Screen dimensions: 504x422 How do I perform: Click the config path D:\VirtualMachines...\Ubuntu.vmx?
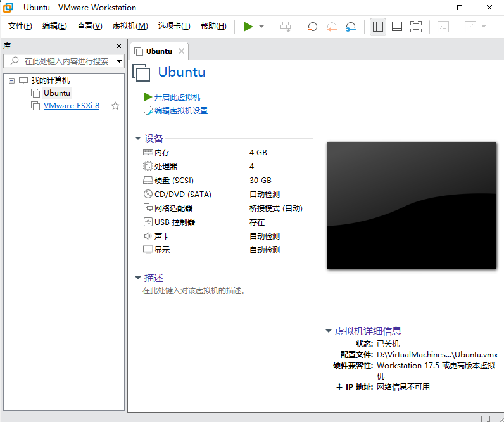point(437,355)
